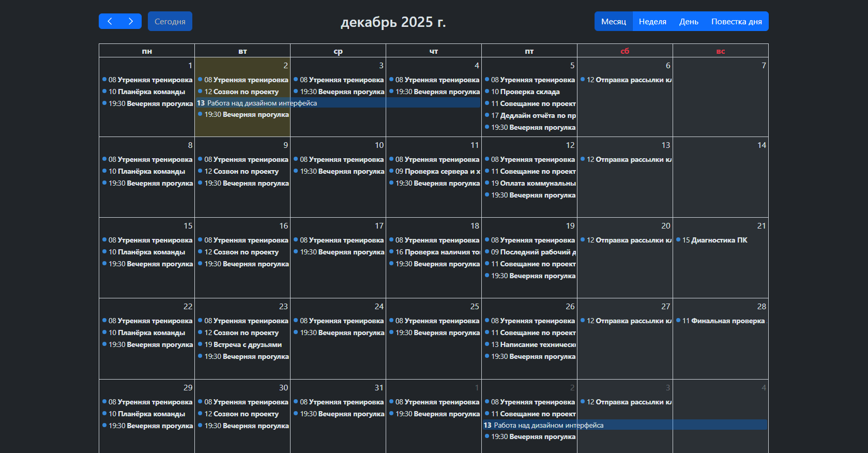
Task: Open 16 Проверка наличия event on December 18
Action: pos(434,252)
